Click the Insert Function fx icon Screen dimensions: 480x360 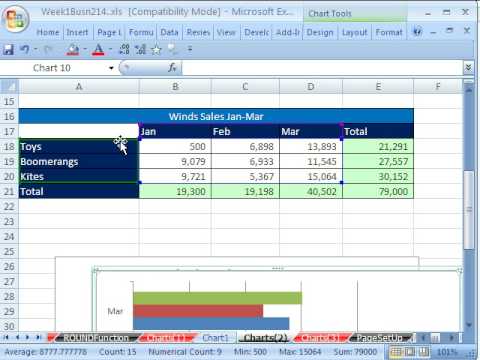[172, 68]
